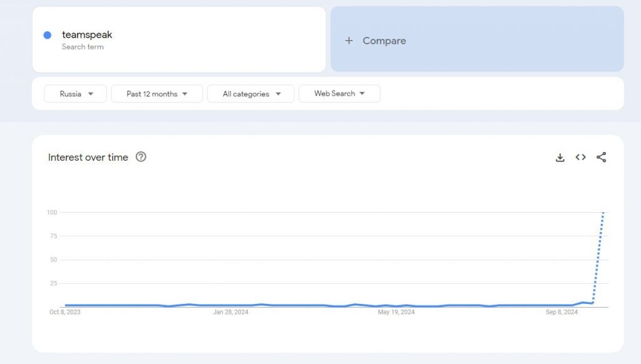Click the Interest over time heading

click(88, 158)
